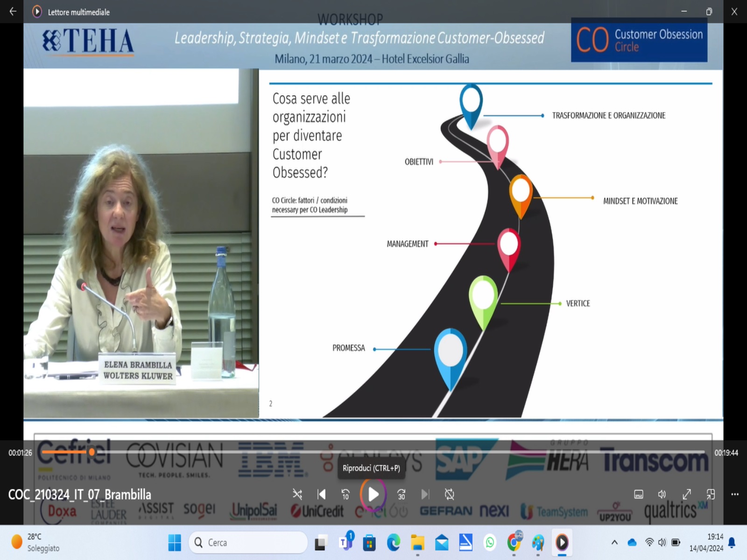Toggle repeat mode
The image size is (747, 560).
click(x=449, y=494)
